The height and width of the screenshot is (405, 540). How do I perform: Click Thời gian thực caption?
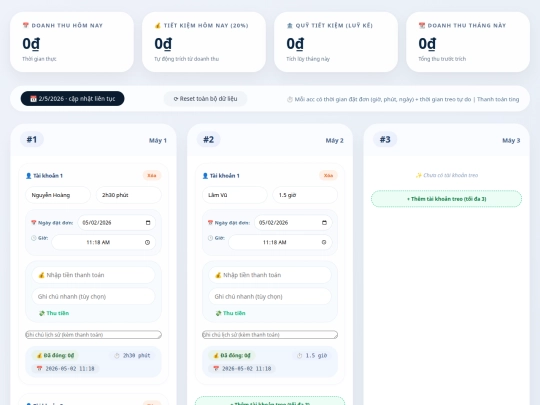39,59
